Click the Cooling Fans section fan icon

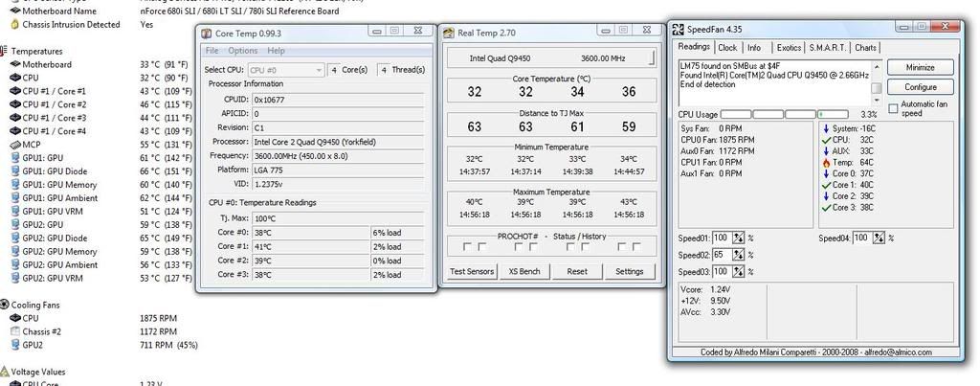[5, 305]
